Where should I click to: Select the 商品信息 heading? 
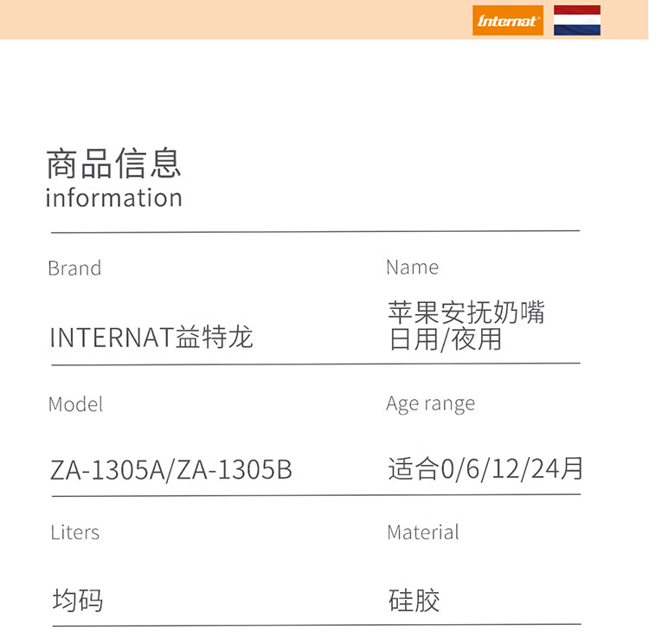(114, 164)
